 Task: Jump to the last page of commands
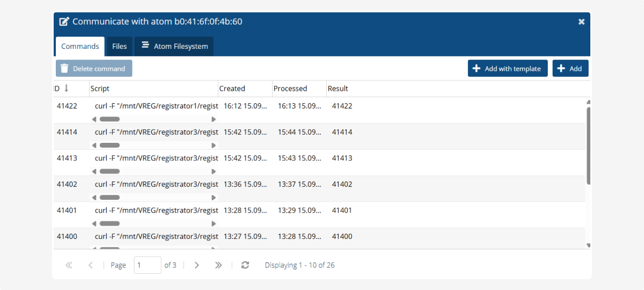(218, 265)
